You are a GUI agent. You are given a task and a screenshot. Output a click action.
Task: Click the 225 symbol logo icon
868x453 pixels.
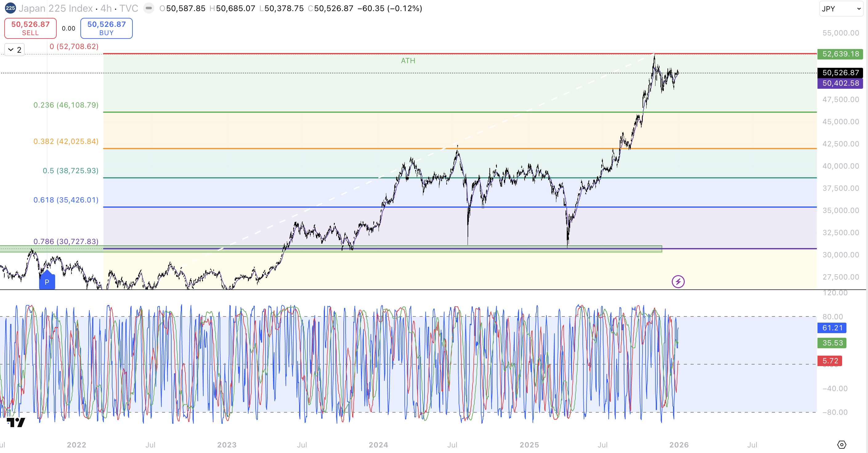click(x=10, y=8)
